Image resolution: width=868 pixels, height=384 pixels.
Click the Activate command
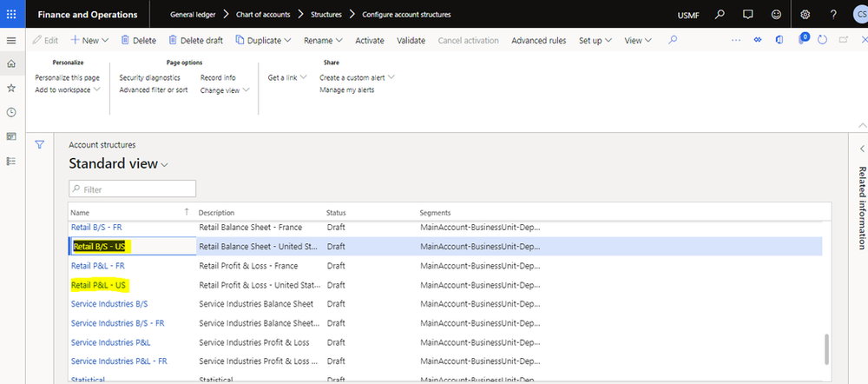coord(370,41)
